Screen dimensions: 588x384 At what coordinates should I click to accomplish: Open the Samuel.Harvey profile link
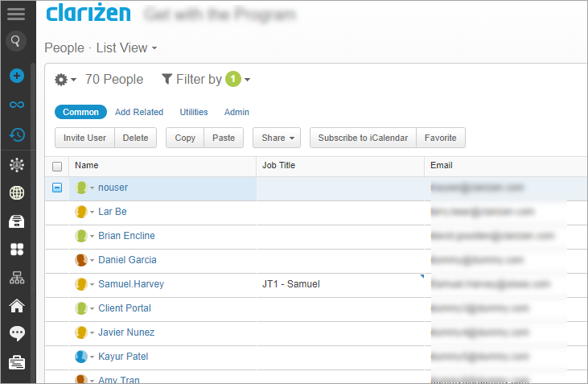pyautogui.click(x=131, y=284)
